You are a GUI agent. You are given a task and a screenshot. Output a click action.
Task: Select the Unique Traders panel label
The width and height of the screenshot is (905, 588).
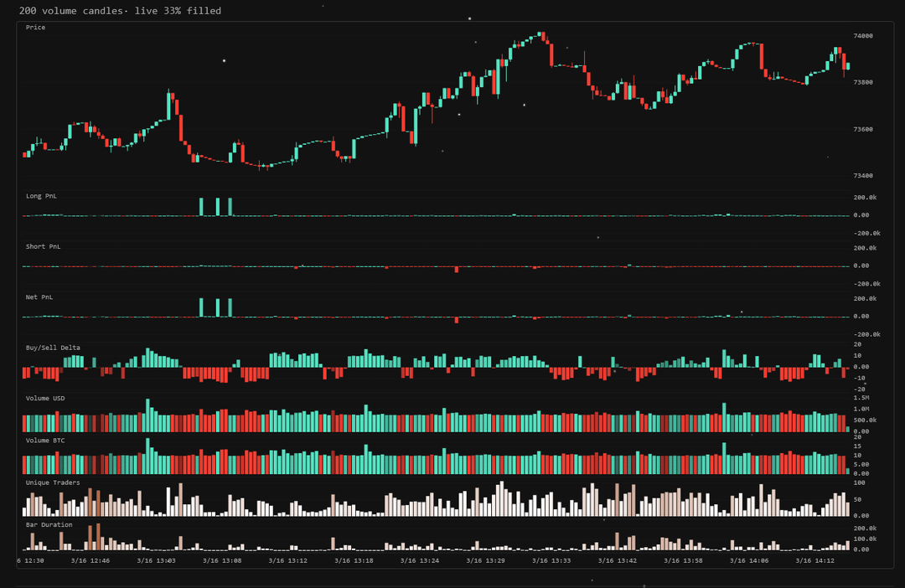(x=53, y=482)
